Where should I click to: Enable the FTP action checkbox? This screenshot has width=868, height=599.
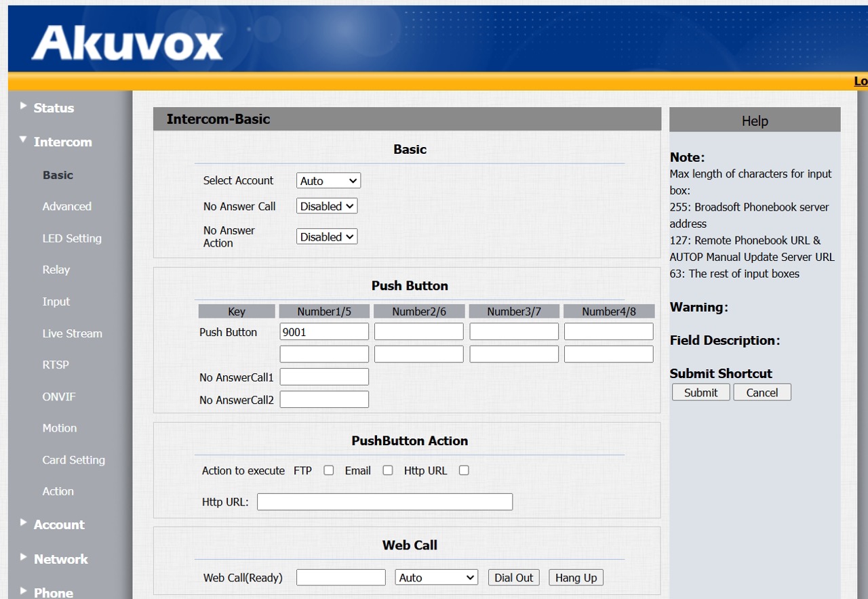(329, 470)
